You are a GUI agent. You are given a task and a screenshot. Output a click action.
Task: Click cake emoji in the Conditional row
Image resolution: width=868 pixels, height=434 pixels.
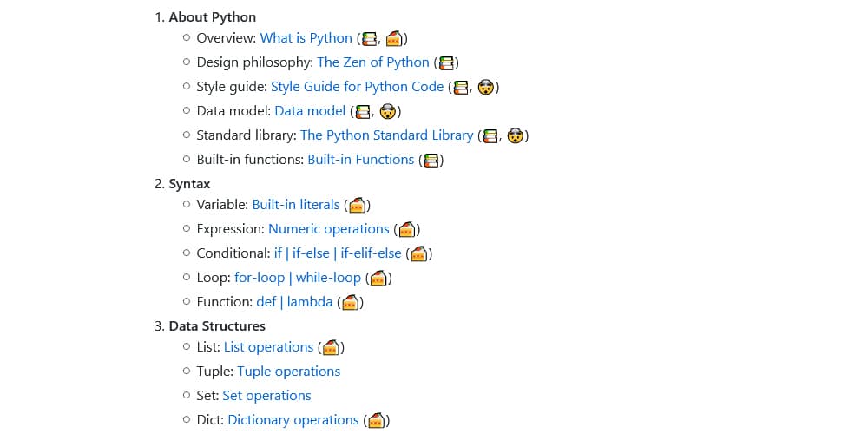418,254
